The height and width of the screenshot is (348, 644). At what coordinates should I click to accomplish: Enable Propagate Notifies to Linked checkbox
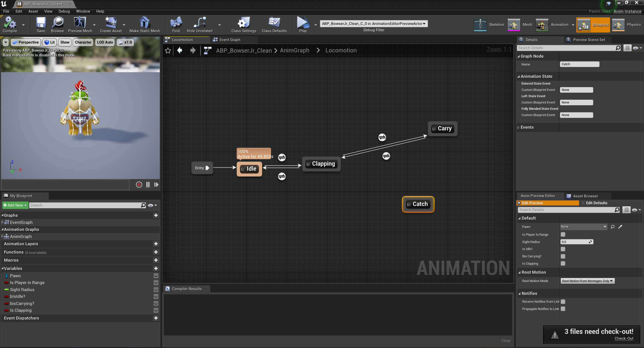(563, 309)
